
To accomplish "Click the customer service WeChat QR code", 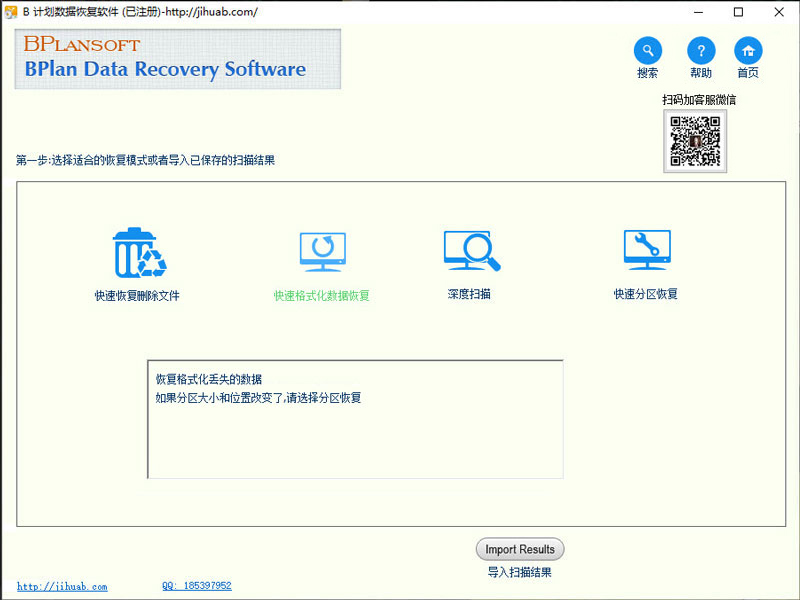I will coord(694,140).
